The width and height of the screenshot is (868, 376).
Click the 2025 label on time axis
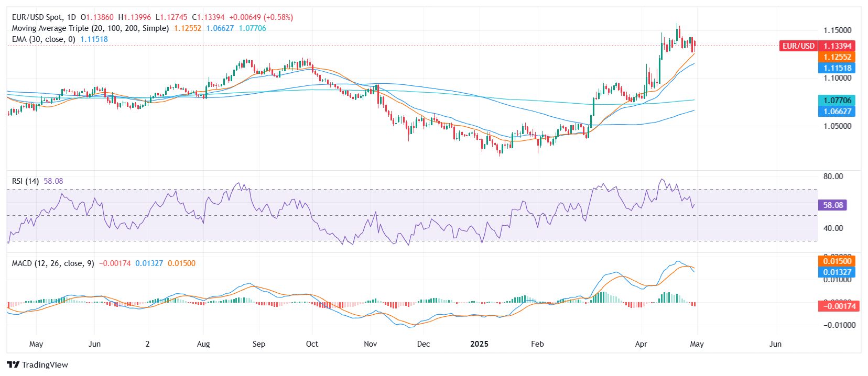point(479,344)
